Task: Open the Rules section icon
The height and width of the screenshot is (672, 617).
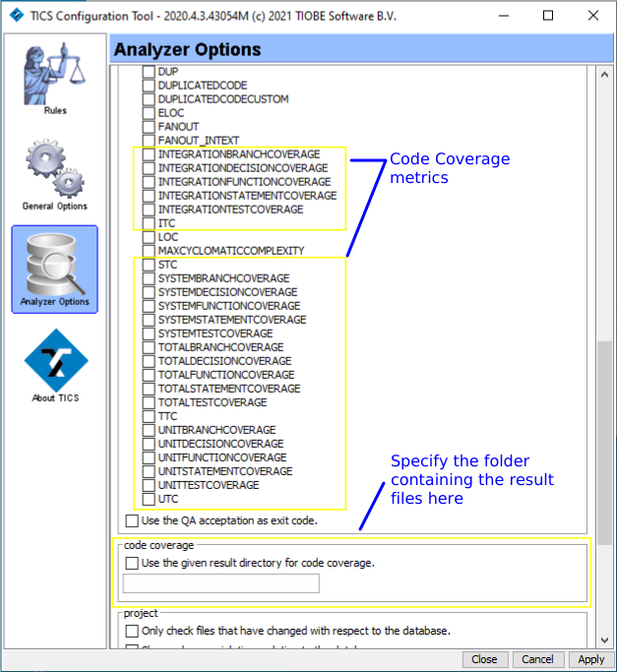Action: click(54, 77)
